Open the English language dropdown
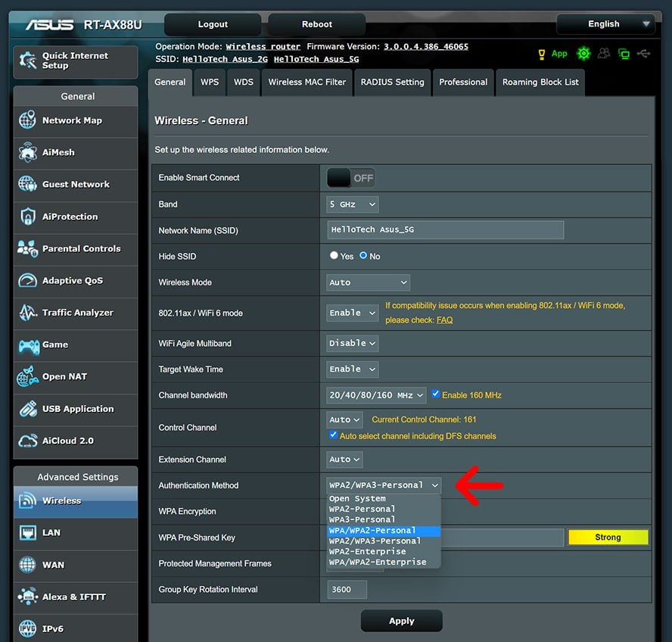This screenshot has height=642, width=672. click(x=605, y=24)
